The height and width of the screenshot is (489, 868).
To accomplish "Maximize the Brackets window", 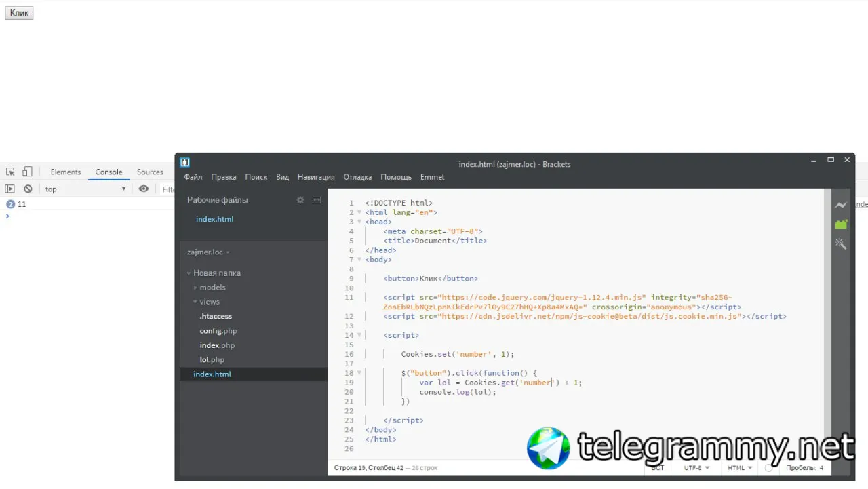I will 831,160.
